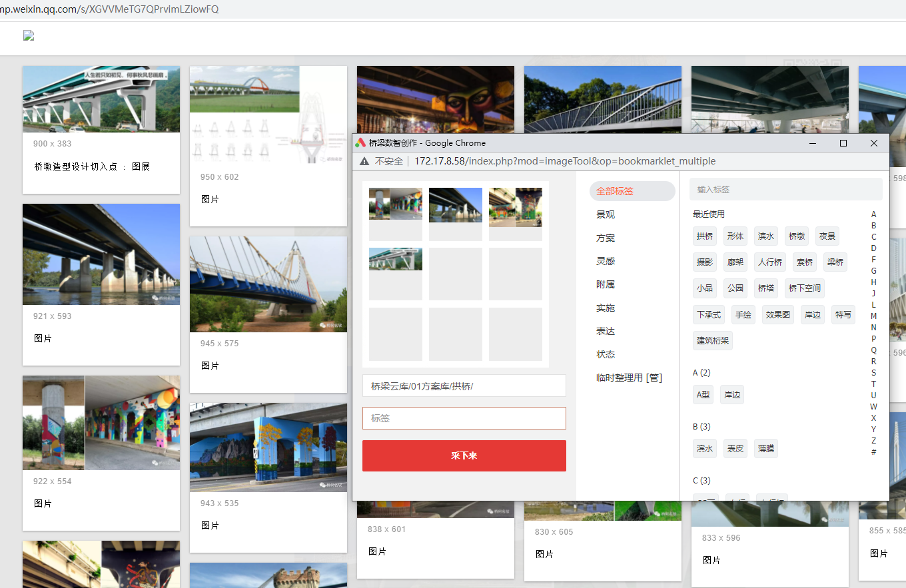Open the 临时整理用 [管] category
The width and height of the screenshot is (906, 588).
click(629, 378)
